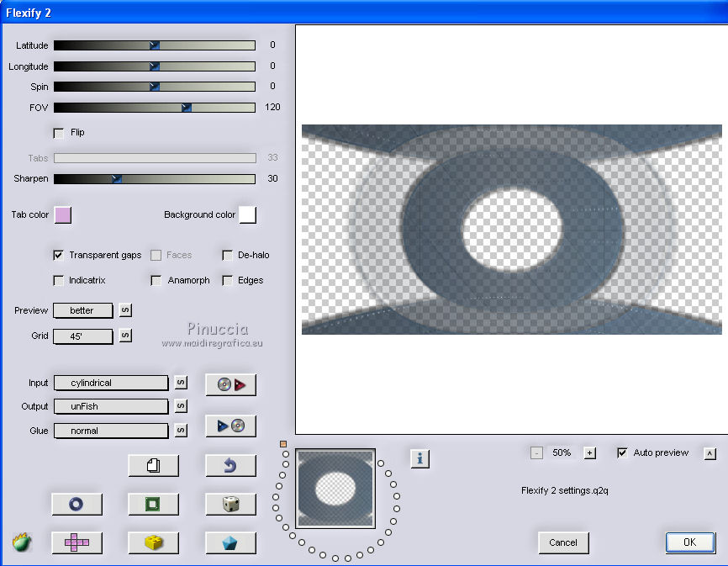The image size is (728, 566).
Task: Toggle the Auto preview checkbox
Action: (x=623, y=452)
